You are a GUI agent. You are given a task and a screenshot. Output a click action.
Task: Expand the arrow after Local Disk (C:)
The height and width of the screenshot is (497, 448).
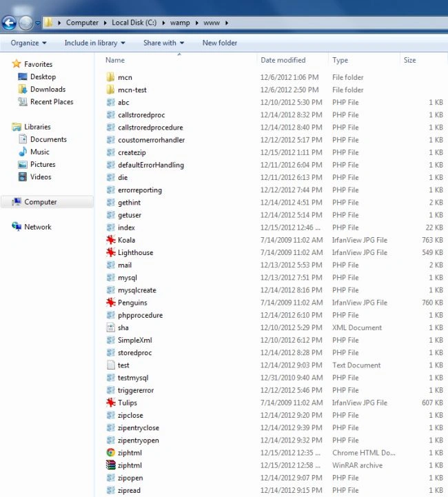pyautogui.click(x=163, y=23)
